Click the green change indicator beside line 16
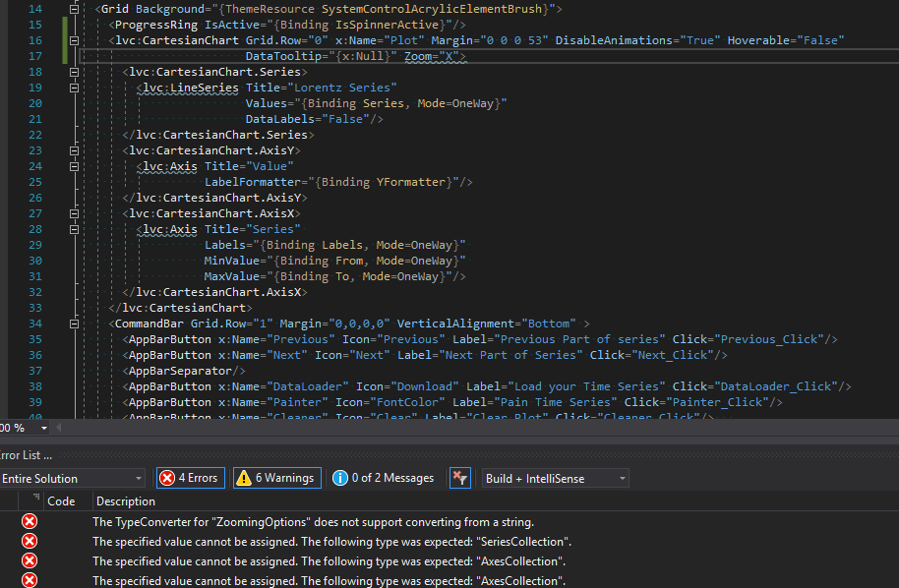Viewport: 899px width, 588px height. click(x=67, y=39)
